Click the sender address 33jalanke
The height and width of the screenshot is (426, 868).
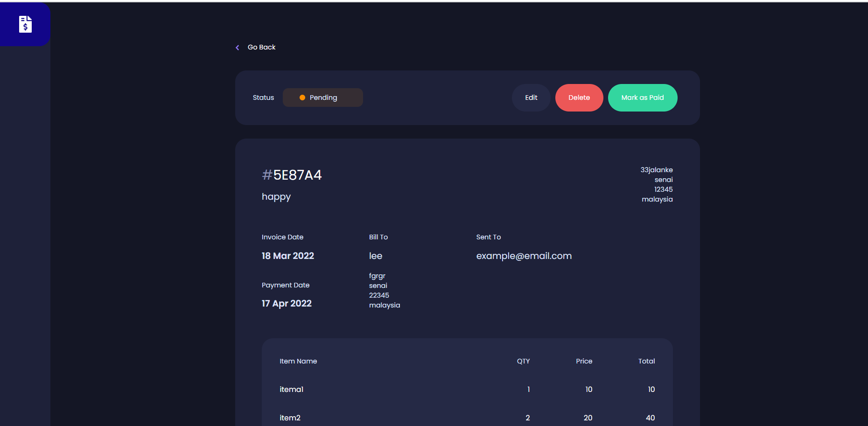(x=657, y=169)
